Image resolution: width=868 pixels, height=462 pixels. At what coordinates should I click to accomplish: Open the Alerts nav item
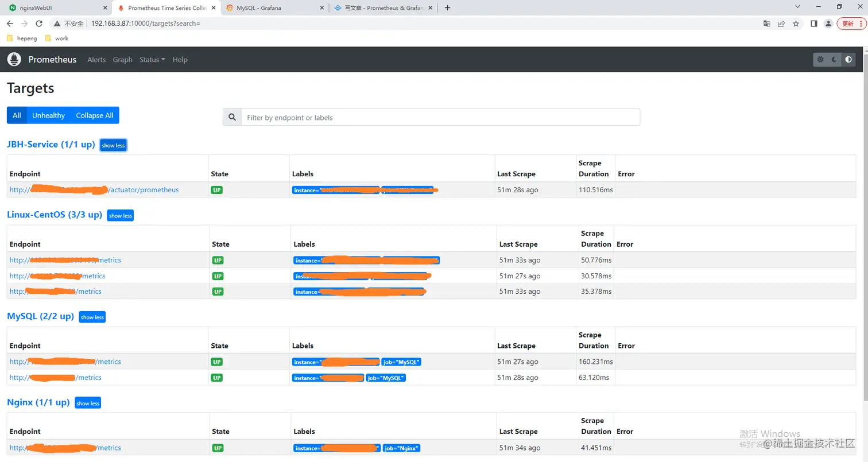point(96,60)
